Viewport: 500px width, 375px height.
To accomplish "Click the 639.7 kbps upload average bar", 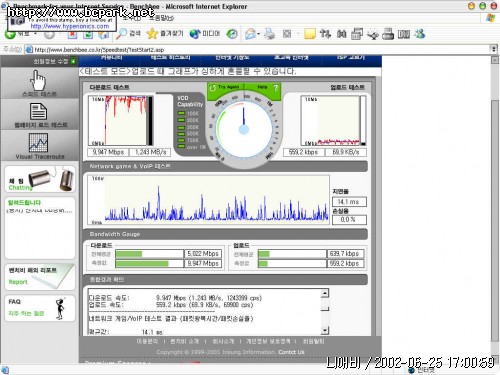I will click(292, 254).
